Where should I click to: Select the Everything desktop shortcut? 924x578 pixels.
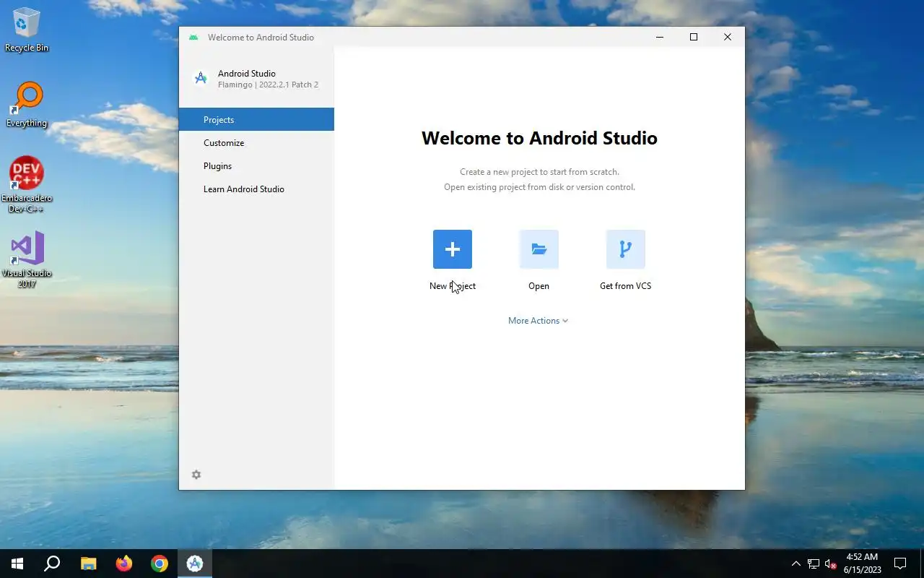pyautogui.click(x=27, y=105)
